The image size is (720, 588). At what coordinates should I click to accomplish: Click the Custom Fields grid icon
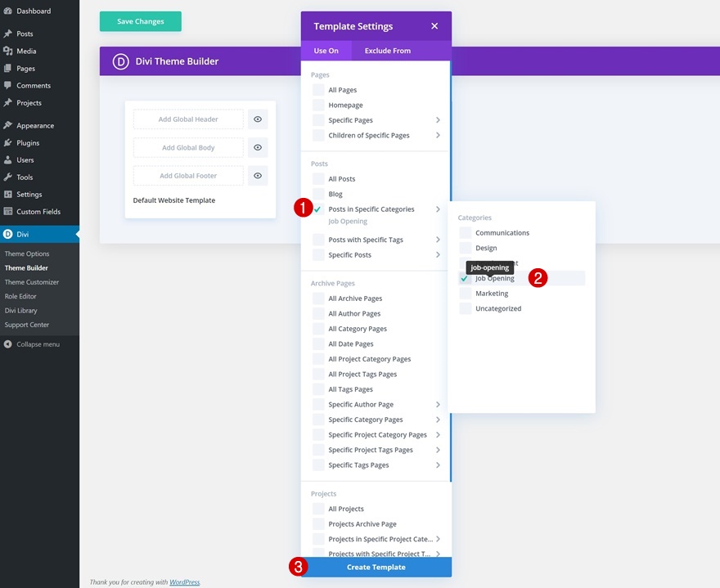(x=8, y=212)
